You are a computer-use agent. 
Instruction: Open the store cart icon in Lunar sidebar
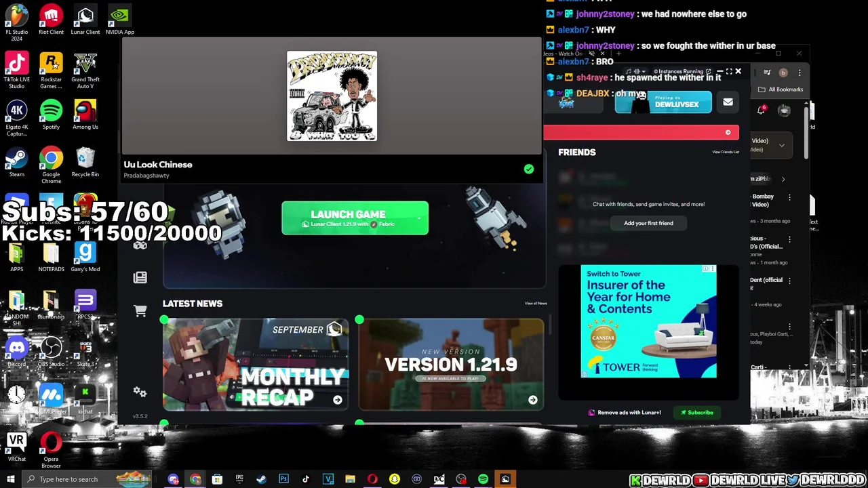click(140, 310)
